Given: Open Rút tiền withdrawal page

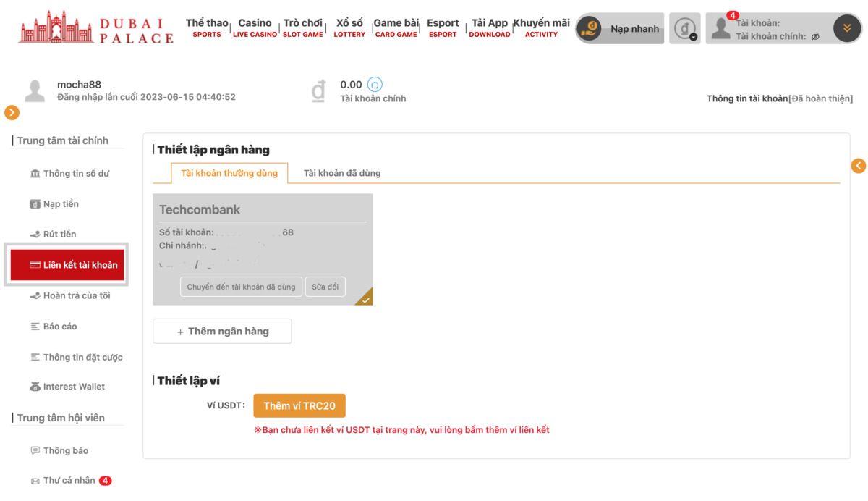Looking at the screenshot, I should pyautogui.click(x=59, y=235).
